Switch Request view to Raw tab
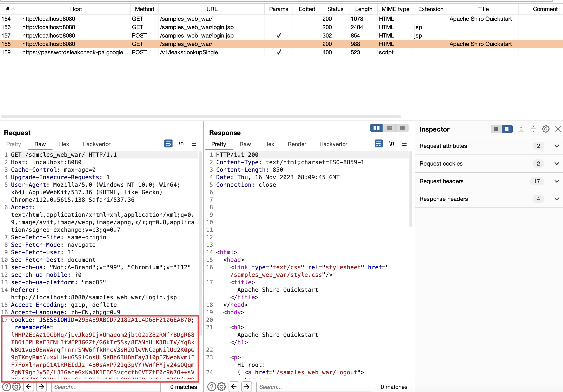Image resolution: width=563 pixels, height=392 pixels. 40,144
